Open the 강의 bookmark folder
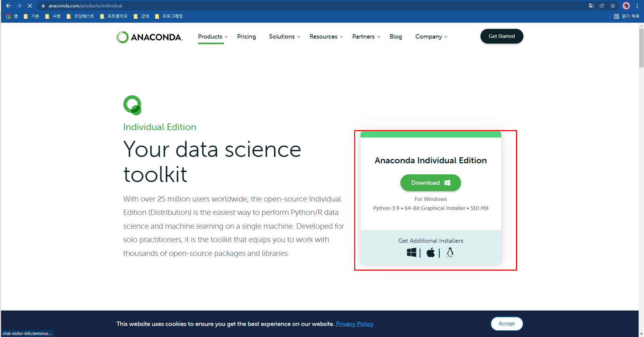Image resolution: width=644 pixels, height=337 pixels. coord(141,16)
